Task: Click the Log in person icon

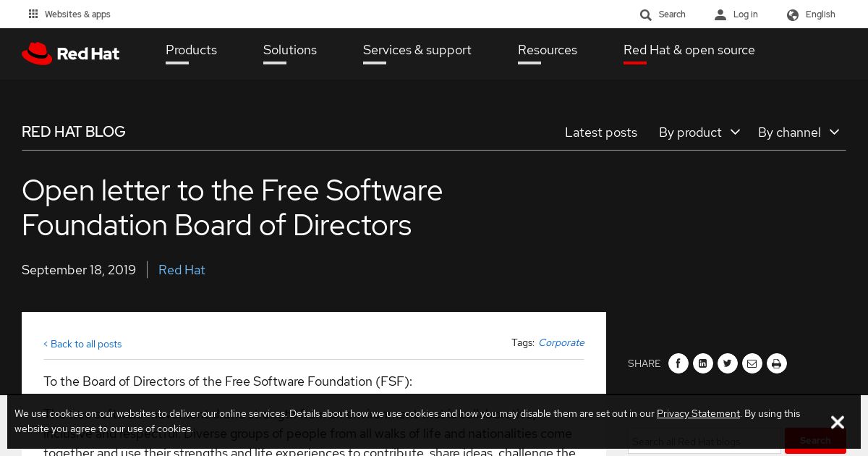Action: click(720, 14)
